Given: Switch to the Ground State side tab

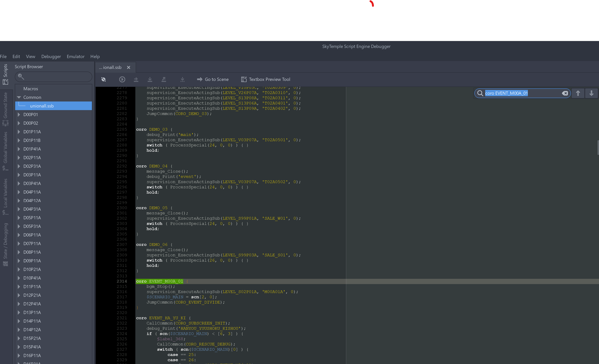Looking at the screenshot, I should [x=5, y=109].
